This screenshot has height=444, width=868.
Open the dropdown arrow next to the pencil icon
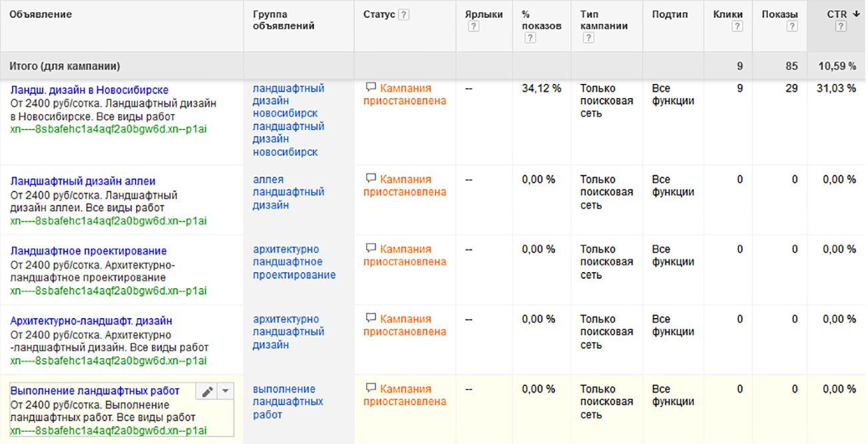click(x=226, y=392)
